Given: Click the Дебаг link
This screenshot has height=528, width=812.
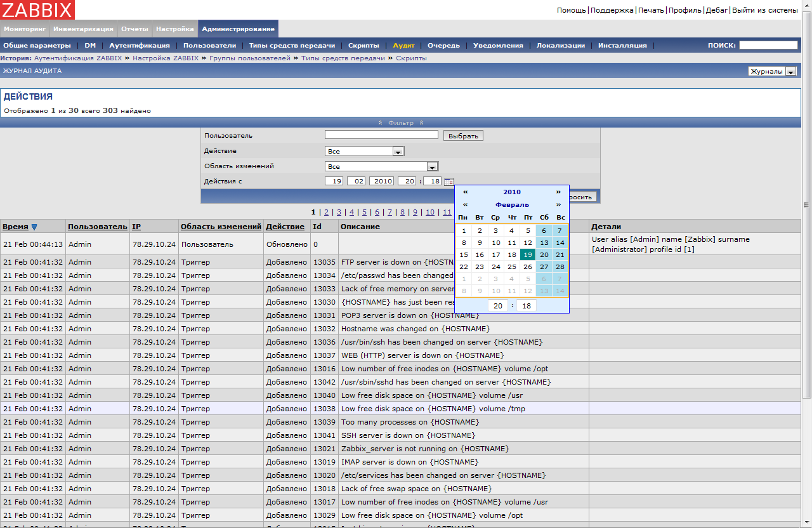Looking at the screenshot, I should click(x=717, y=10).
